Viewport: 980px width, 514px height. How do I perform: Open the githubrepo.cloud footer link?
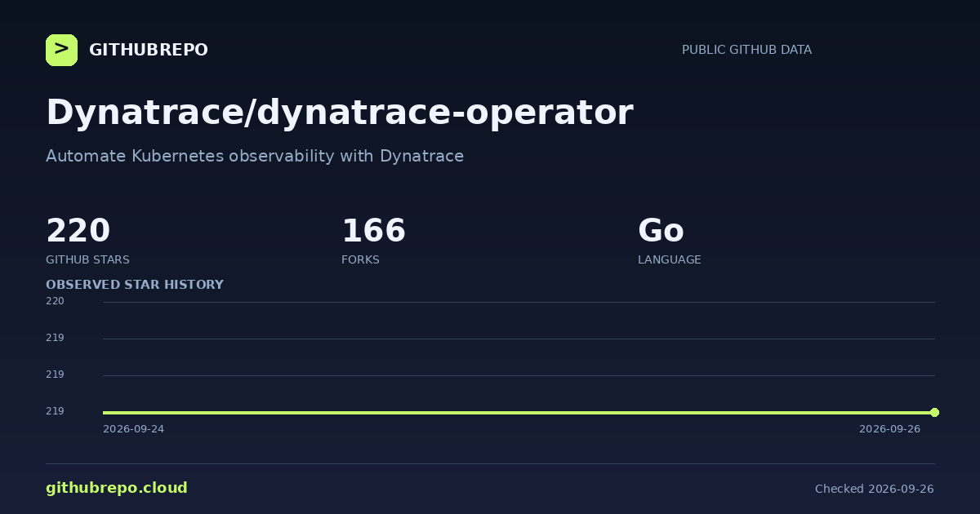pos(117,488)
